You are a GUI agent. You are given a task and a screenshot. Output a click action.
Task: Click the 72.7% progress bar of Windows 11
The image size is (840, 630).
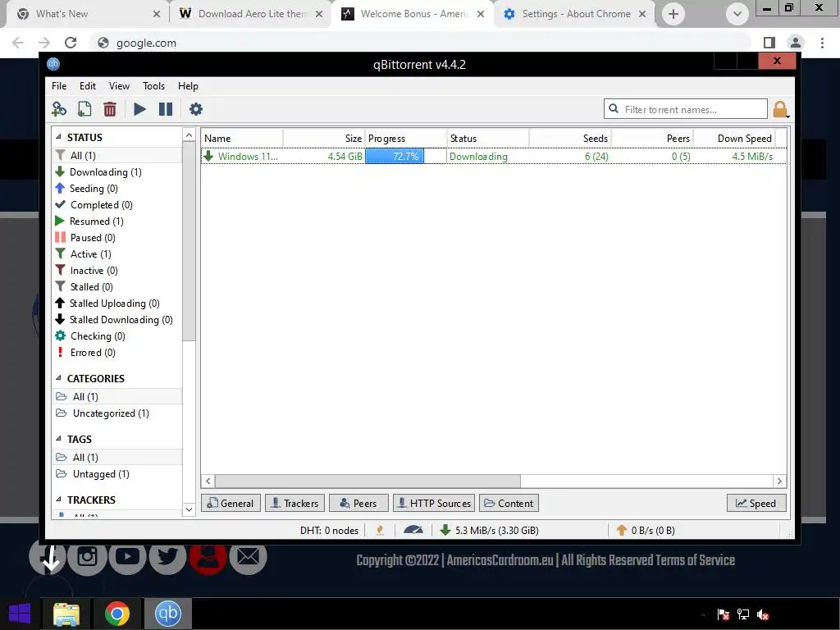(x=405, y=156)
